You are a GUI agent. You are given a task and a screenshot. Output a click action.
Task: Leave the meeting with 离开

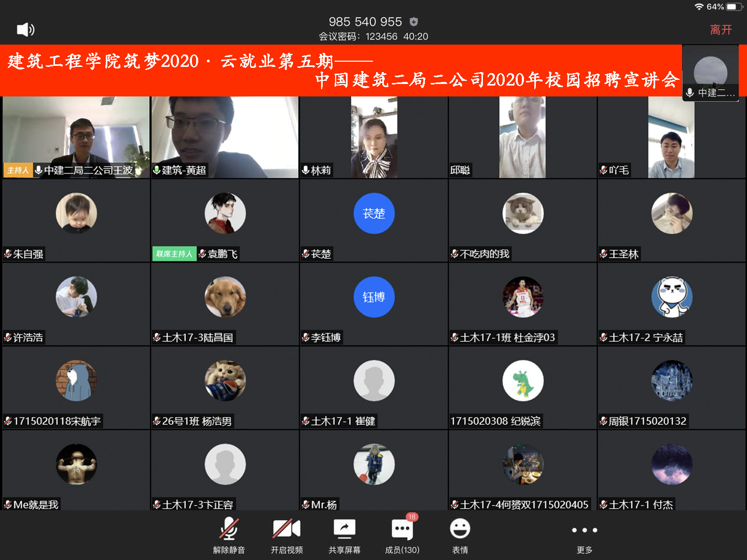tap(721, 30)
